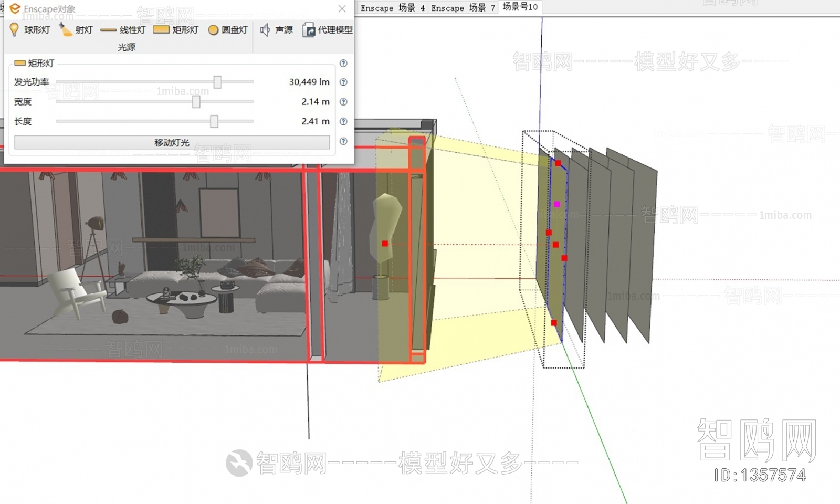
Task: Switch to the Enscape 场景 7 tab
Action: click(463, 8)
